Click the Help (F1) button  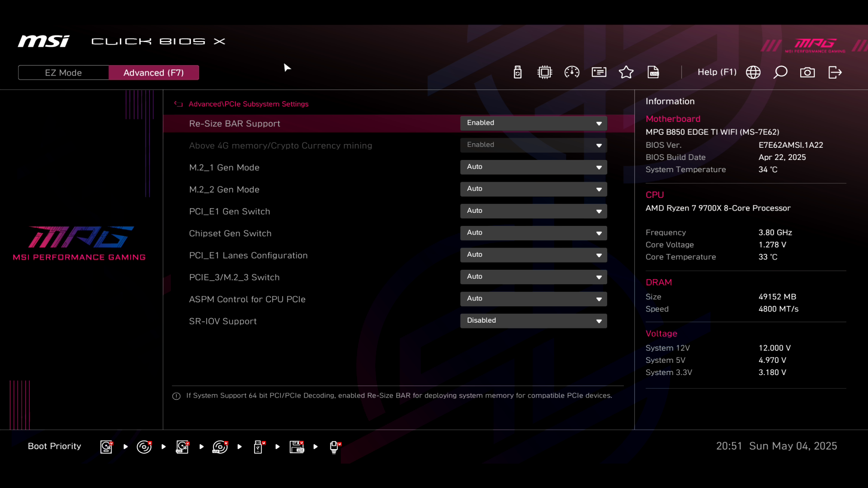tap(717, 72)
